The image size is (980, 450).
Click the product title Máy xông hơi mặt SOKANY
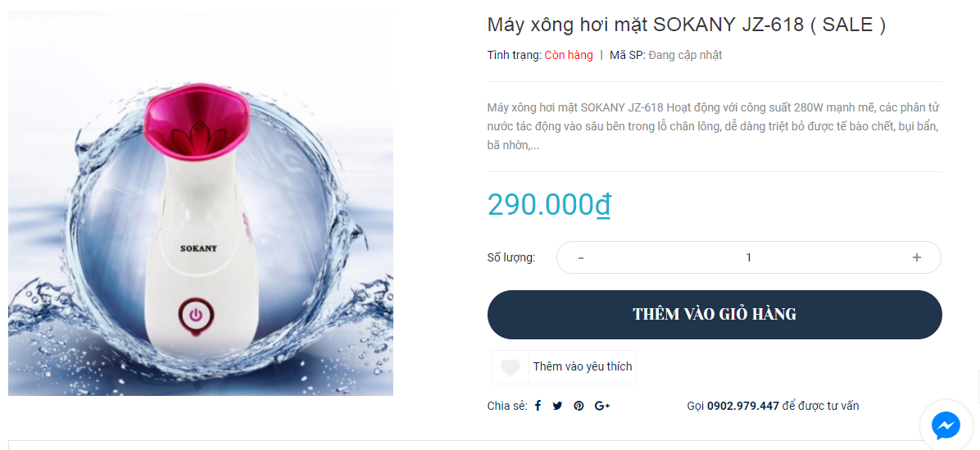pos(686,25)
